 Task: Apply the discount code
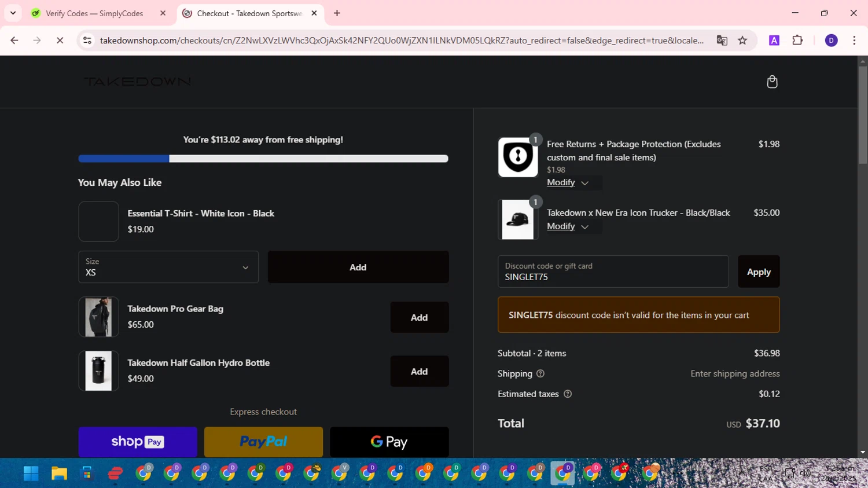point(759,271)
